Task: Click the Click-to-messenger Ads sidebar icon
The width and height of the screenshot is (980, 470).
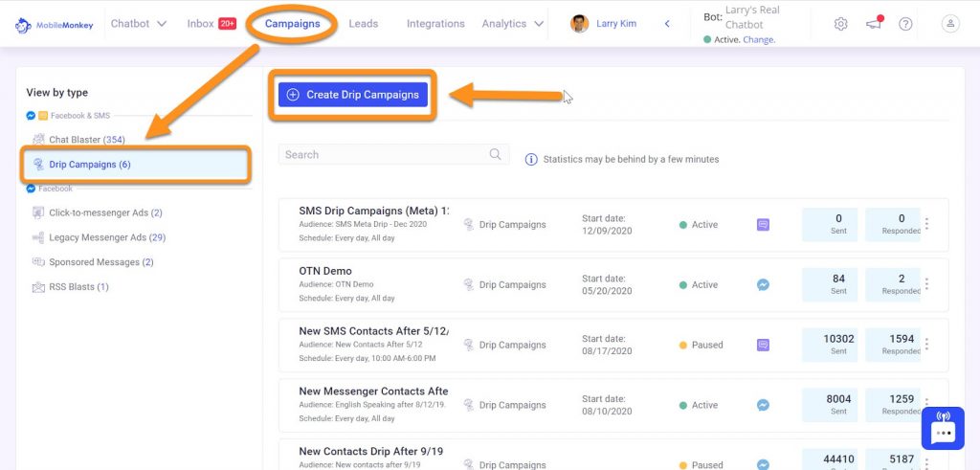Action: point(38,213)
